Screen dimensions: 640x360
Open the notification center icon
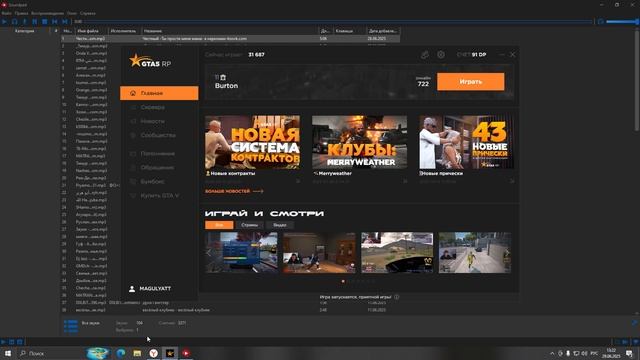tap(630, 353)
